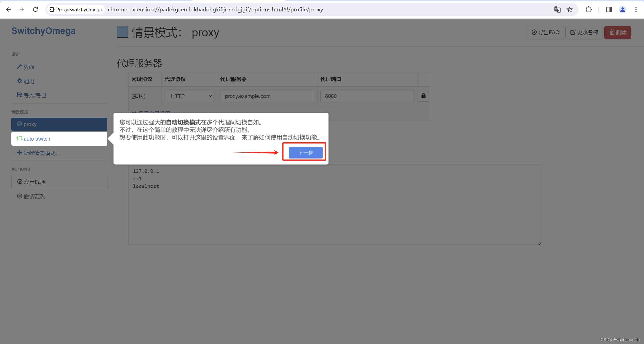Click the Proxy SwitchyOmega site chip

(x=75, y=10)
